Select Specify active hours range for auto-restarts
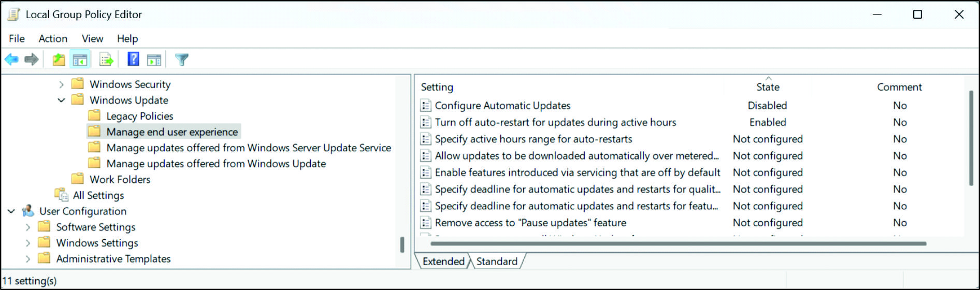 click(534, 139)
